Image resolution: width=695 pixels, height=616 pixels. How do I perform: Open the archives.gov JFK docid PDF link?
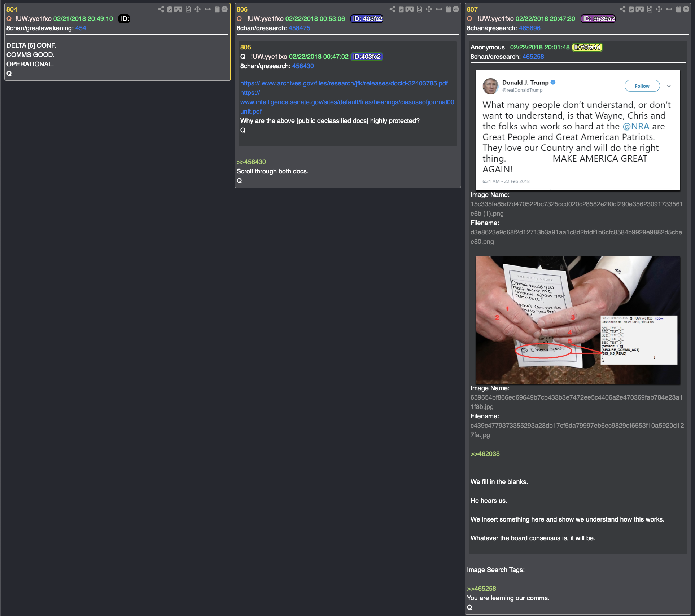[x=344, y=83]
